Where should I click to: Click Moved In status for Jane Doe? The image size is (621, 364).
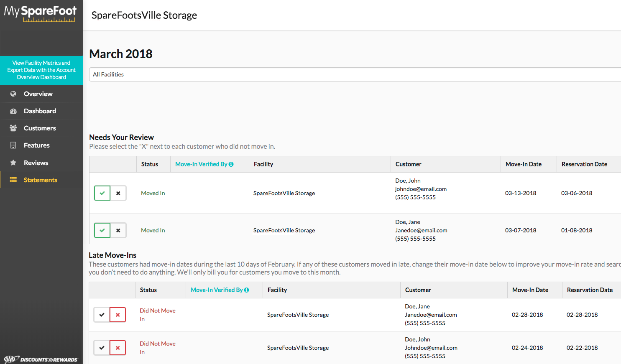pyautogui.click(x=153, y=230)
